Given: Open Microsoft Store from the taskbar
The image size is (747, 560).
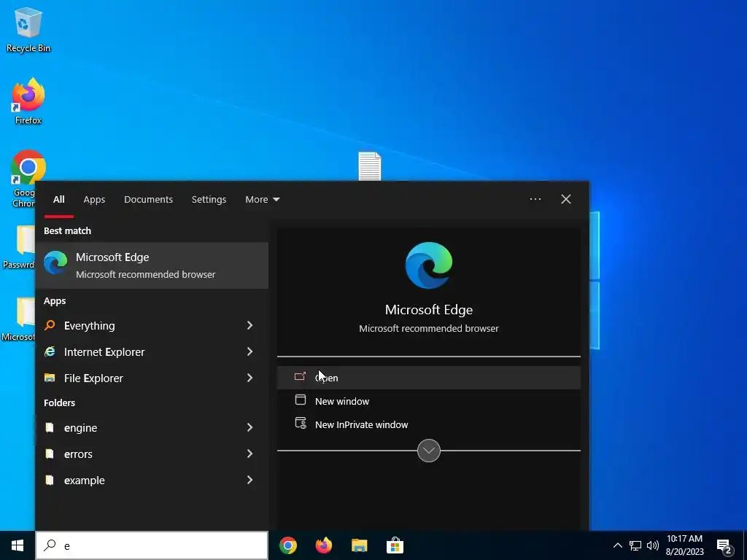Looking at the screenshot, I should [395, 545].
